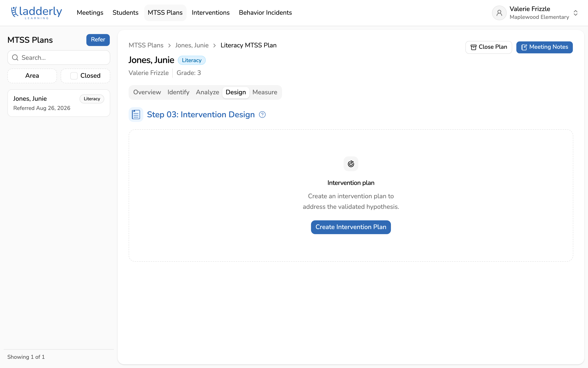Switch to the Identify tab

[x=178, y=92]
